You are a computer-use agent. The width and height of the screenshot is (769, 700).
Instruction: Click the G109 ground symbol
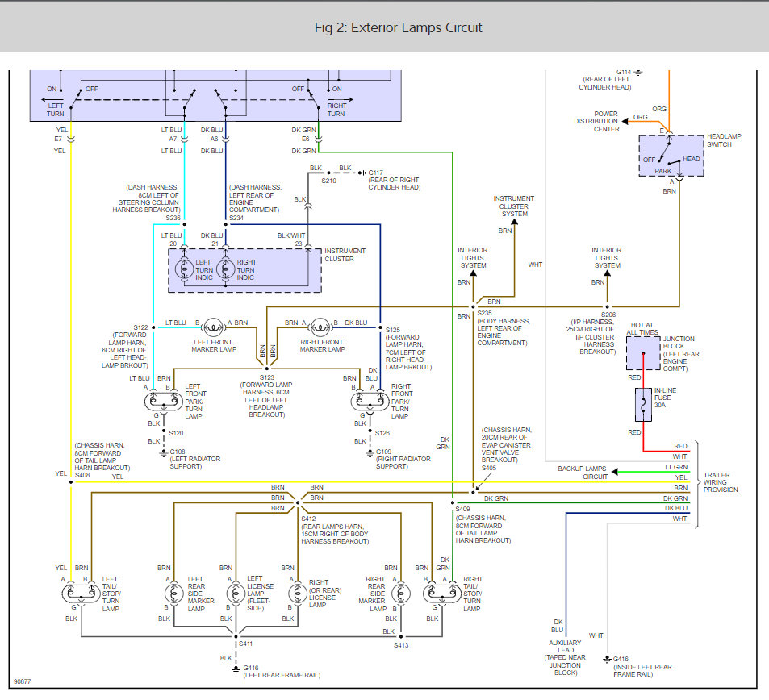pos(370,453)
